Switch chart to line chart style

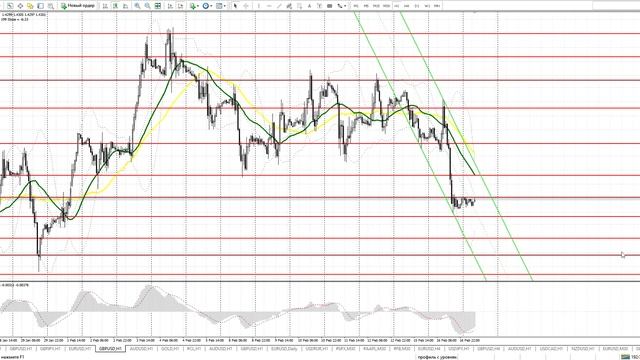(125, 6)
